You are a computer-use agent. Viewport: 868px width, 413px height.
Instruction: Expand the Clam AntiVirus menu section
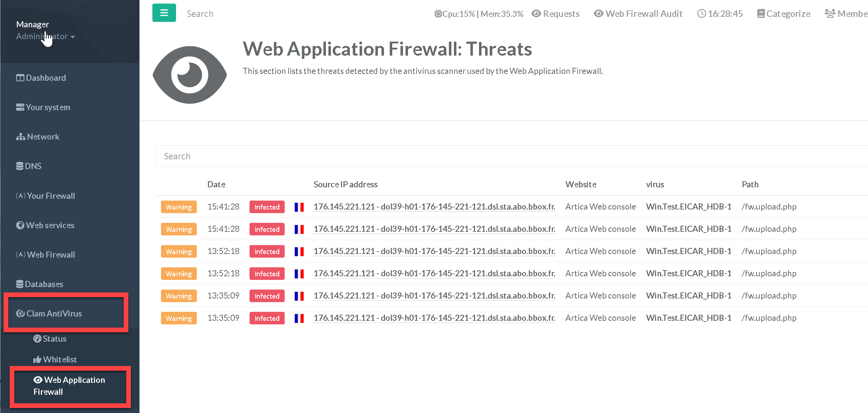[54, 314]
